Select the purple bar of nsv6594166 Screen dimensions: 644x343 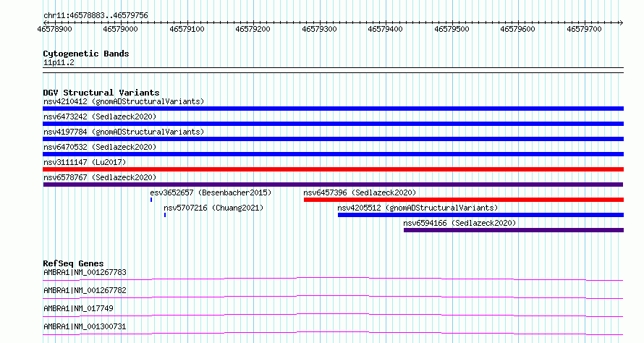[x=514, y=230]
